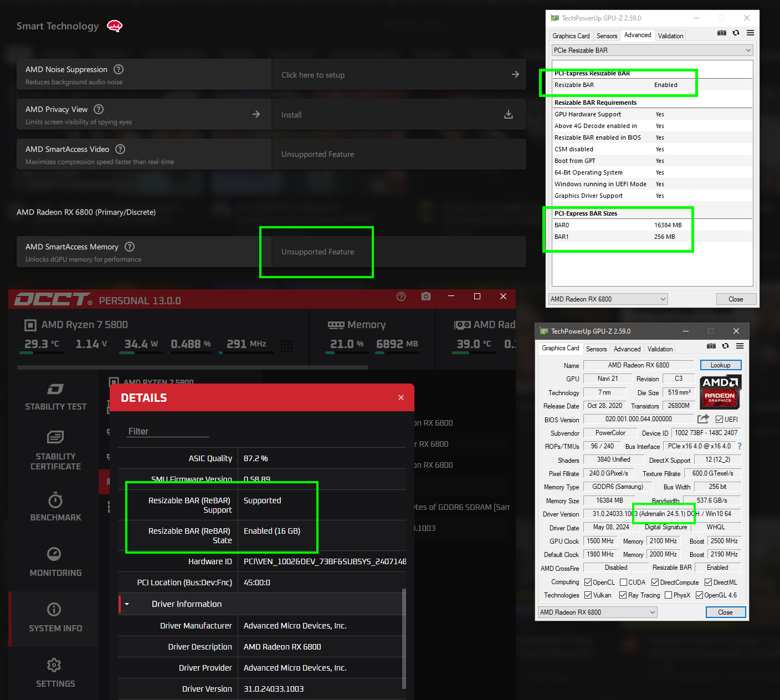The width and height of the screenshot is (780, 700).
Task: Open GPU selector dropdown in GPU-Z Graphics Card window
Action: pyautogui.click(x=597, y=612)
